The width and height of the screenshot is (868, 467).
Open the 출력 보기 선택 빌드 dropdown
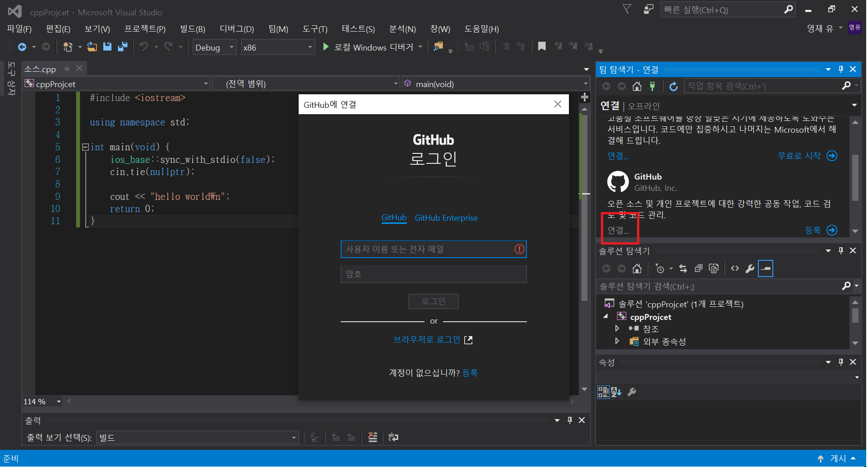coord(294,438)
